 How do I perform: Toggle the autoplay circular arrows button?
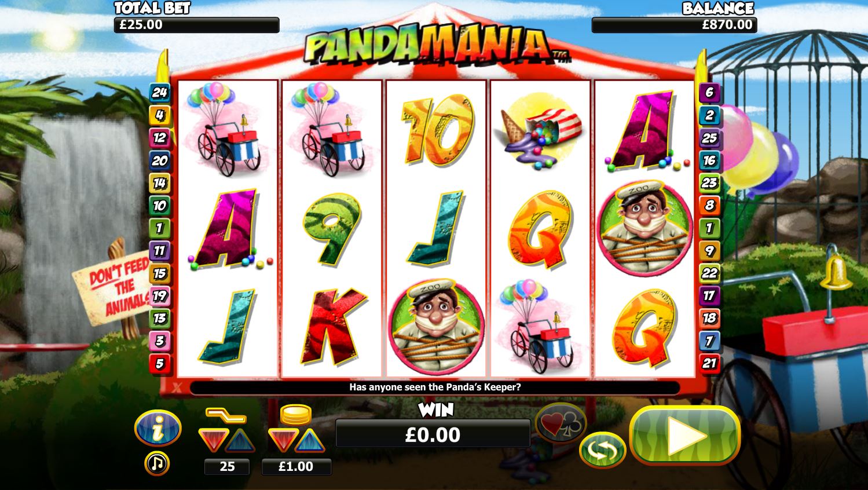coord(602,450)
